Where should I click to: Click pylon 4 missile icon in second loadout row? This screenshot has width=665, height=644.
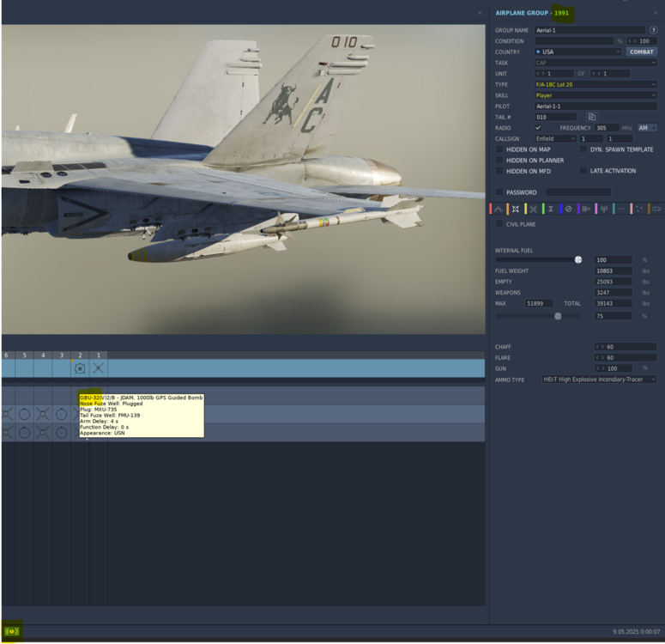(x=43, y=414)
